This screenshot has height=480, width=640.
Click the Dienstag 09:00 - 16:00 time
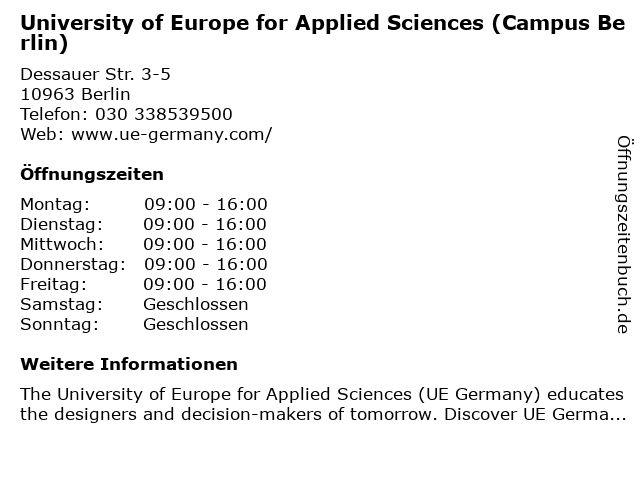[204, 224]
